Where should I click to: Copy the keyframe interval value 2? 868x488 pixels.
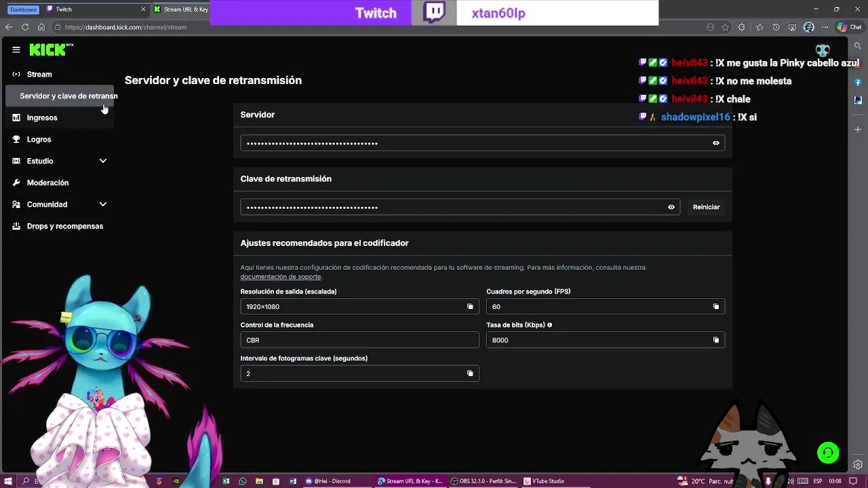(470, 373)
